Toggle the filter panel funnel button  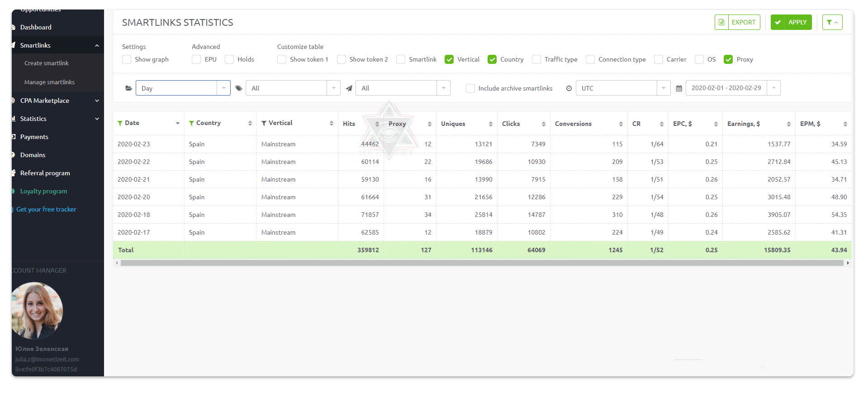(832, 22)
